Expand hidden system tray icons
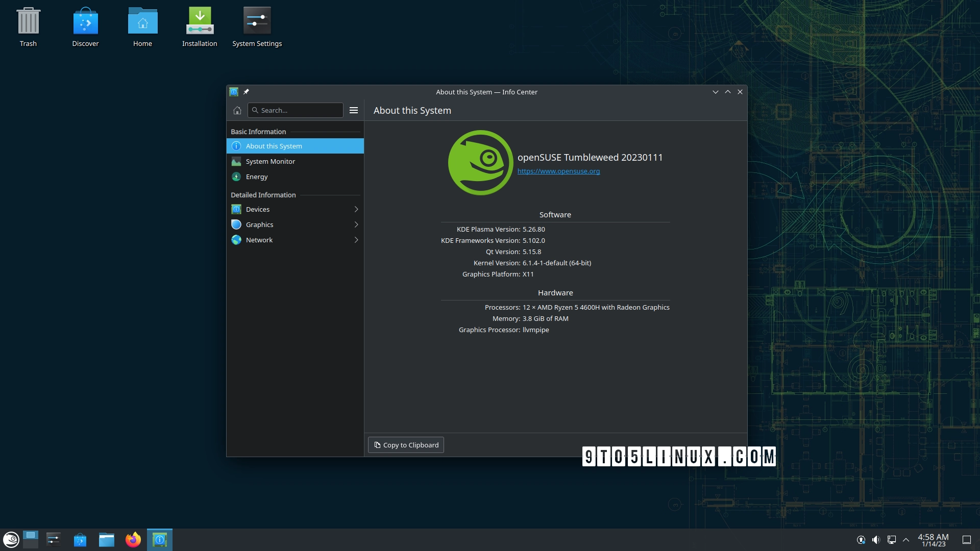The height and width of the screenshot is (551, 980). 907,539
